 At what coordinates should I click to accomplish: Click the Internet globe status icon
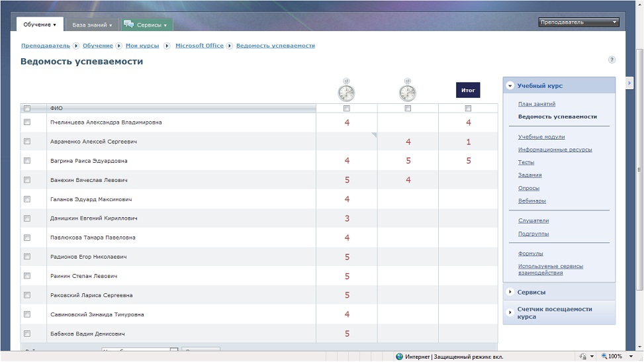399,357
